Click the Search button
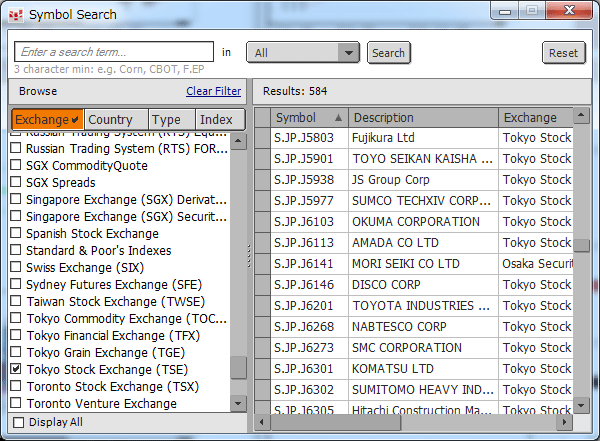 pos(389,53)
